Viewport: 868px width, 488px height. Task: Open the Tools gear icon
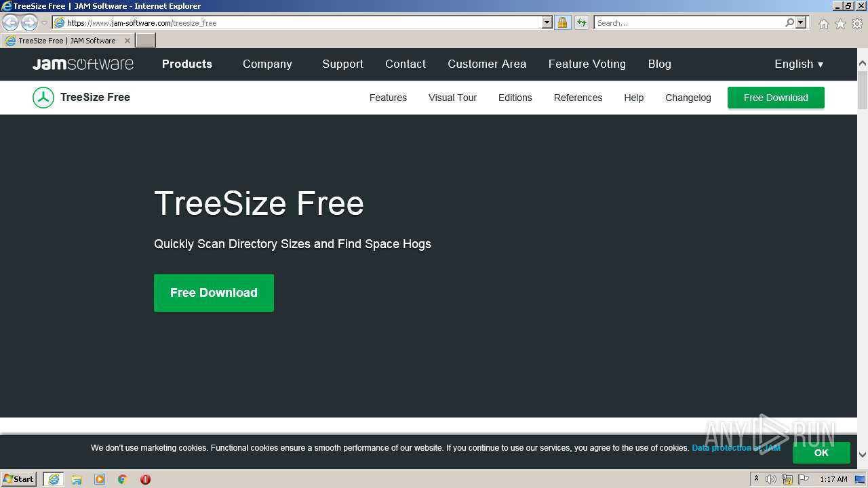[857, 24]
